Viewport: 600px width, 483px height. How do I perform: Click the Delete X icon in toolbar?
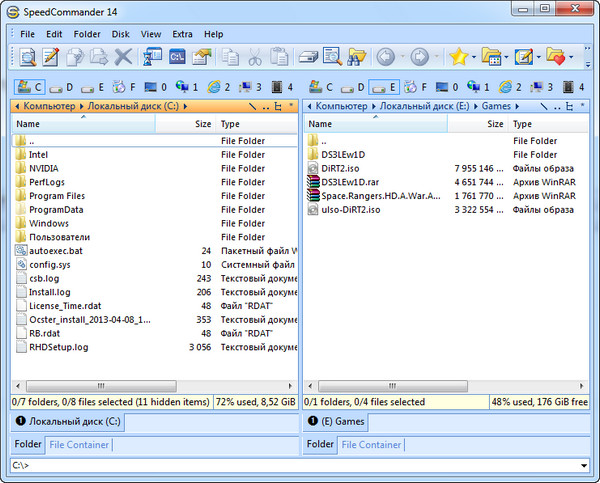tap(123, 57)
